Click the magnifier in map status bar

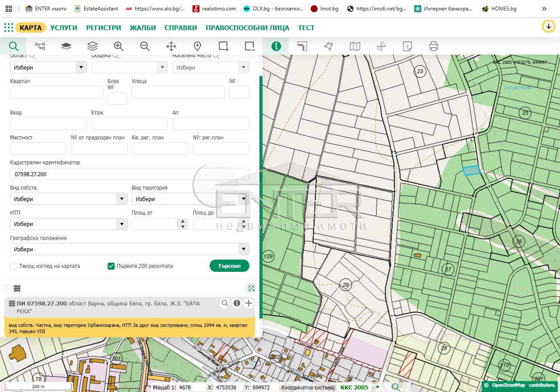pyautogui.click(x=395, y=387)
